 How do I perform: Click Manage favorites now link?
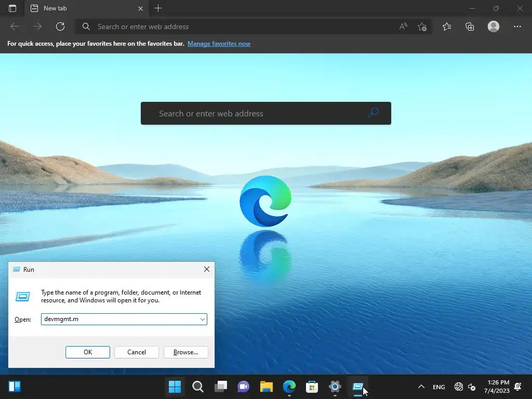coord(219,44)
